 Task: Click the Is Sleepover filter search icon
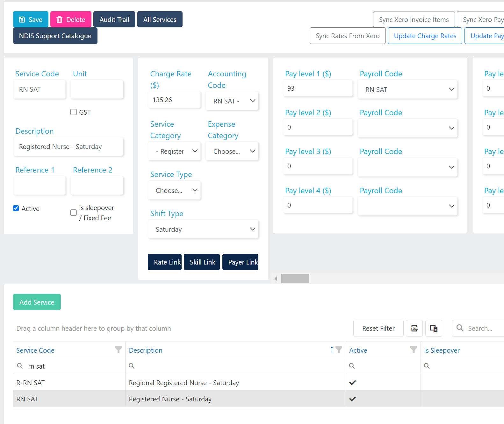(x=427, y=366)
